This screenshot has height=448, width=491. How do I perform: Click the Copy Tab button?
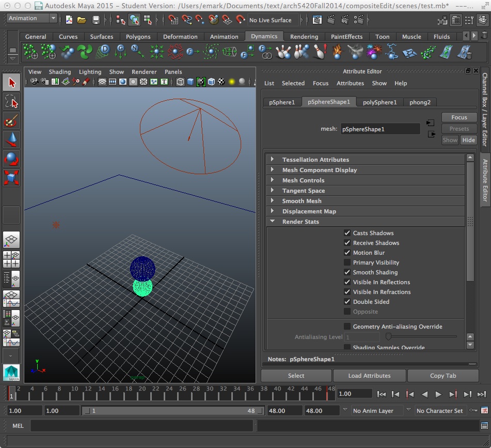[443, 375]
